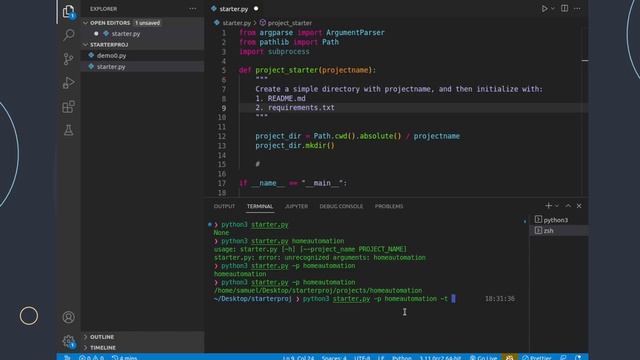Split the editor to the right

click(564, 9)
